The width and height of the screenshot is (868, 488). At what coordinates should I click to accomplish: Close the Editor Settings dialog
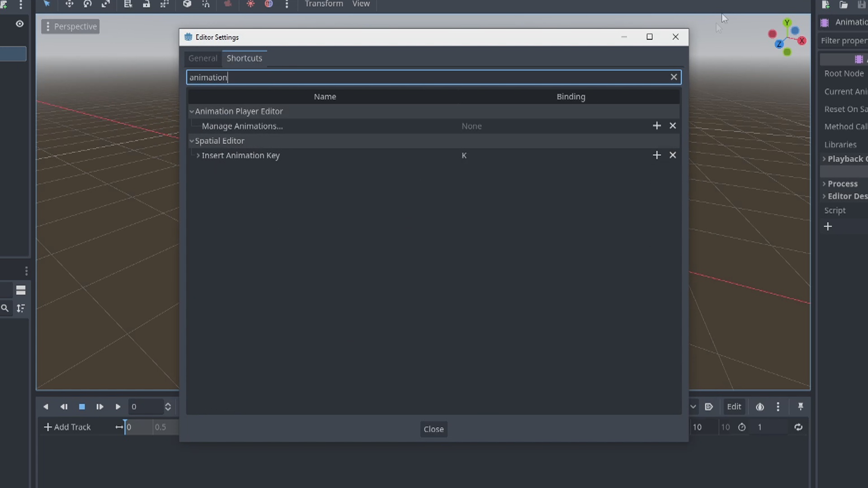[x=434, y=429]
